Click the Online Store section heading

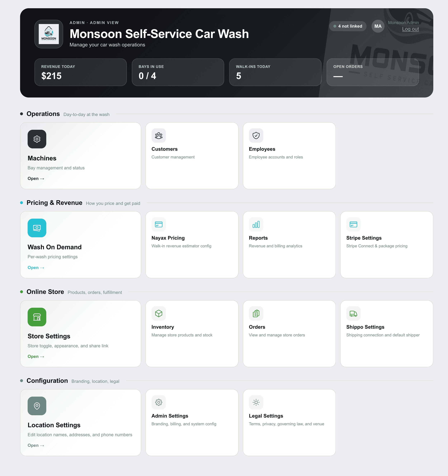click(45, 292)
